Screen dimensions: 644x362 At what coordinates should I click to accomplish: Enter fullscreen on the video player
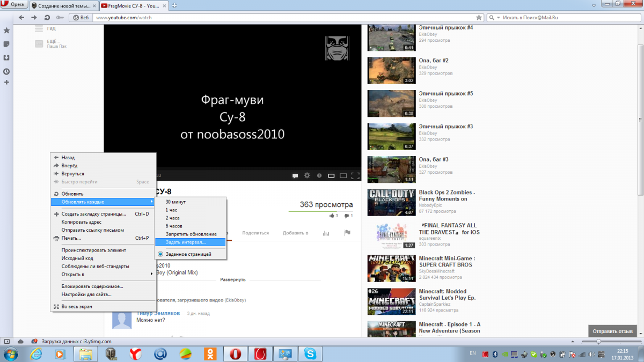[355, 175]
